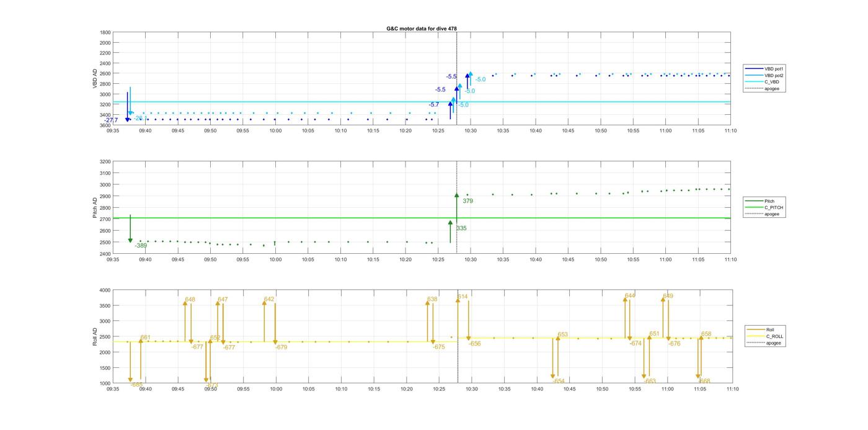Click the '-679' roll annotation
The width and height of the screenshot is (868, 430).
(x=281, y=347)
